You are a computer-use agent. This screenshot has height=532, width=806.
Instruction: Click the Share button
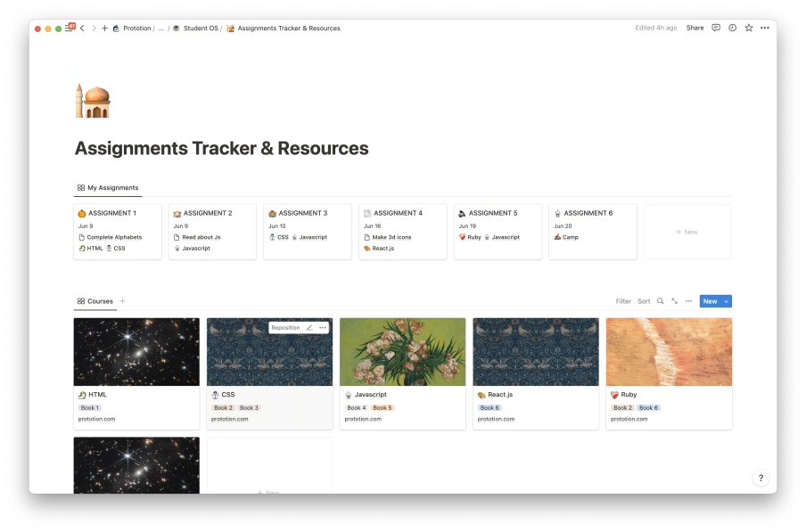point(695,28)
